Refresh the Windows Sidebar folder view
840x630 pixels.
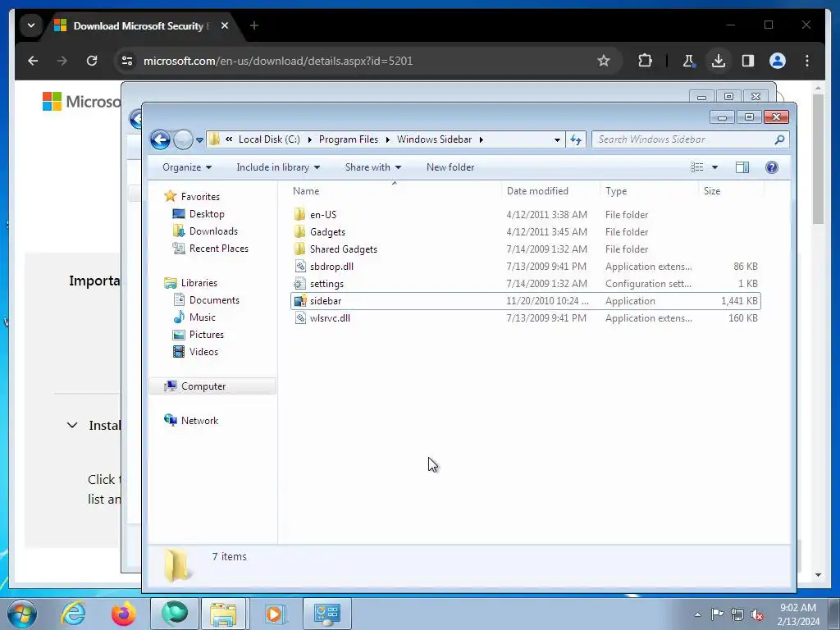(x=576, y=139)
